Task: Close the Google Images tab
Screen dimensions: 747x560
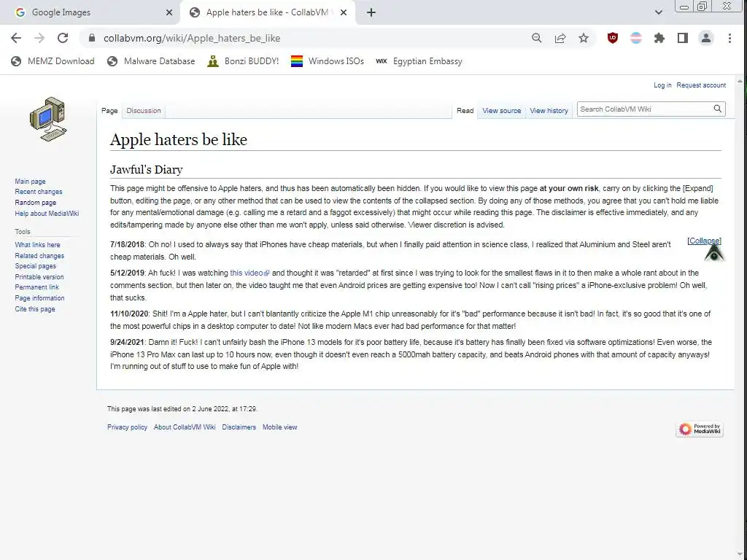Action: click(x=169, y=13)
